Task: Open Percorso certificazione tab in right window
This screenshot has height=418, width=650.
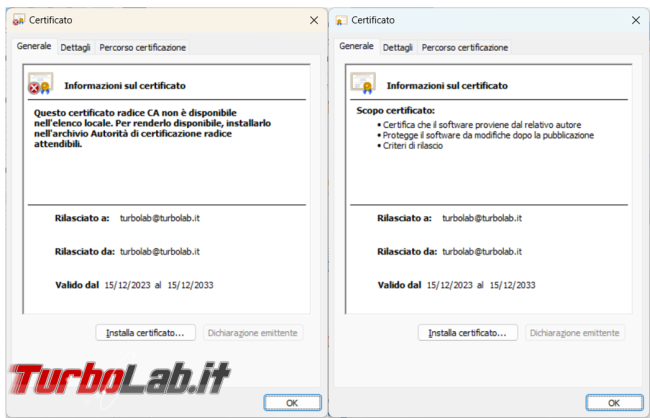Action: pyautogui.click(x=465, y=47)
